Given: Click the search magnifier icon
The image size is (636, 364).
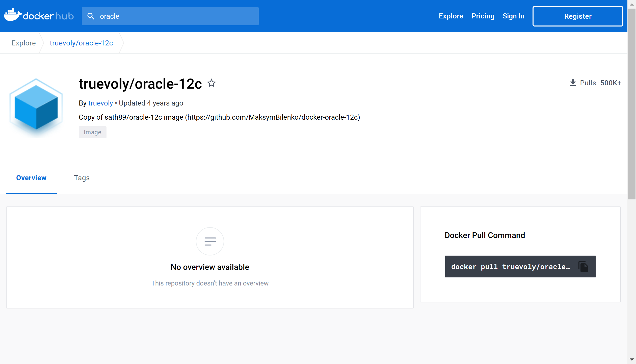Looking at the screenshot, I should 91,16.
